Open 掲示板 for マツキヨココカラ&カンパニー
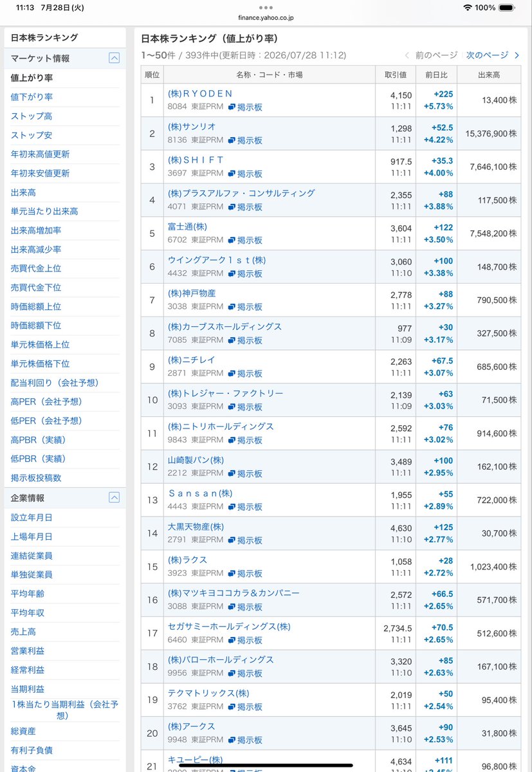 point(245,607)
